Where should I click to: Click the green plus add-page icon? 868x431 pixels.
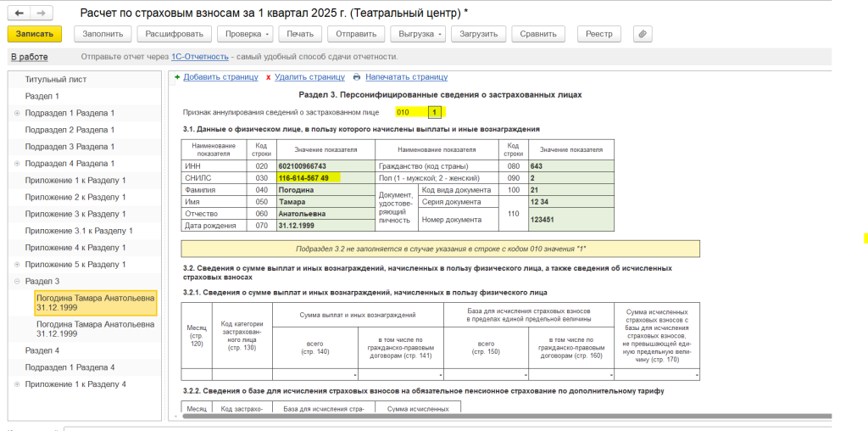click(176, 76)
